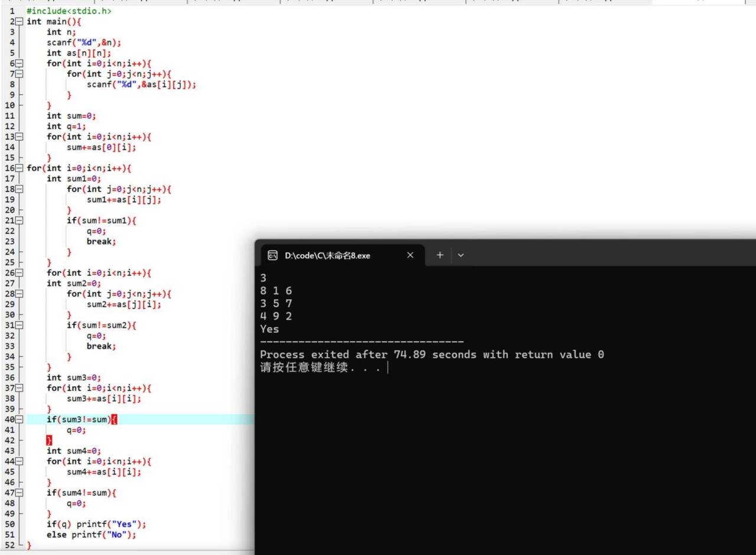Screen dimensions: 756x555
Task: Click the #include<stdio.h> line
Action: pos(69,11)
